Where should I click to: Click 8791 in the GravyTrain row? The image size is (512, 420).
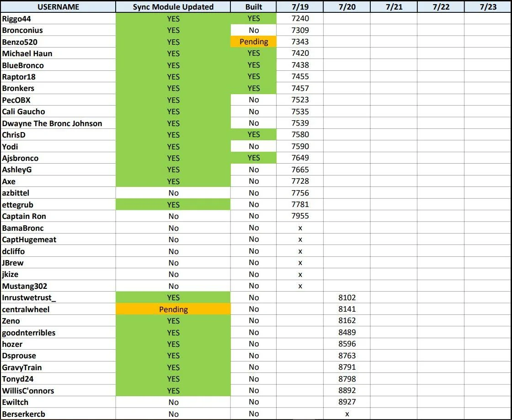click(x=347, y=367)
